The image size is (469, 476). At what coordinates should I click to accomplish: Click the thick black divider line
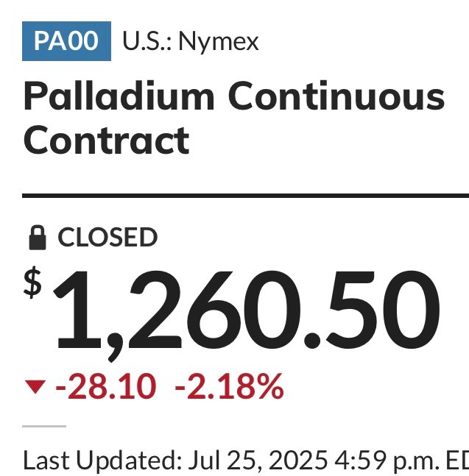(245, 196)
